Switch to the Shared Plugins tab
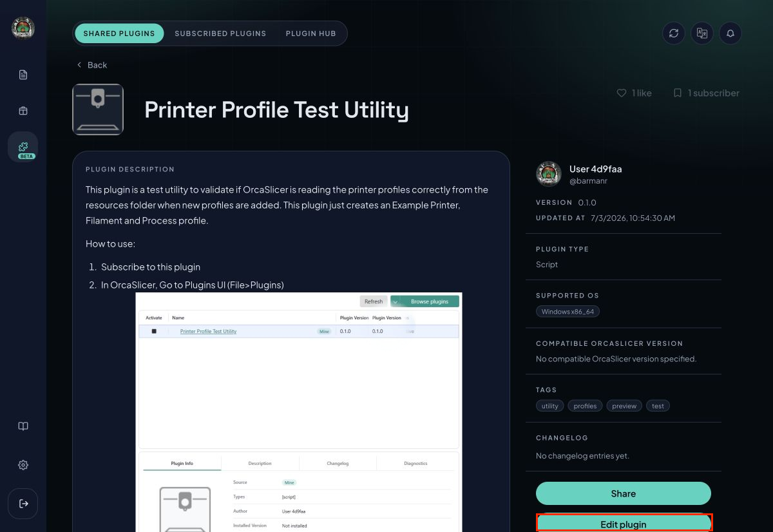 [x=119, y=33]
